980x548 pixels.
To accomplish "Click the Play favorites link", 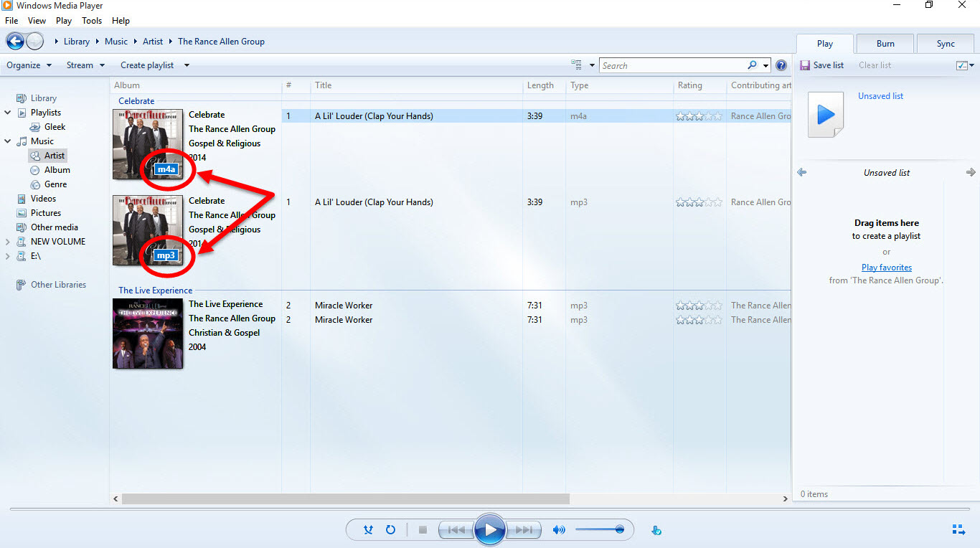I will click(886, 268).
